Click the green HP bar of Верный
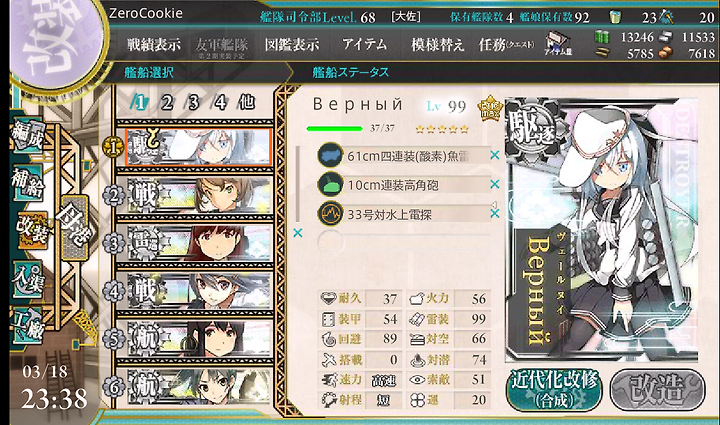 [335, 129]
